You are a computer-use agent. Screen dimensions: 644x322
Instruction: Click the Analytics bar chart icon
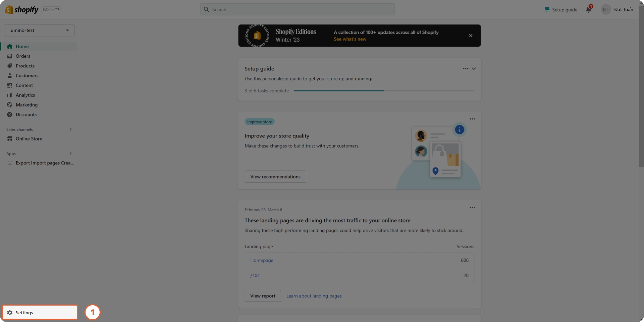click(x=10, y=95)
